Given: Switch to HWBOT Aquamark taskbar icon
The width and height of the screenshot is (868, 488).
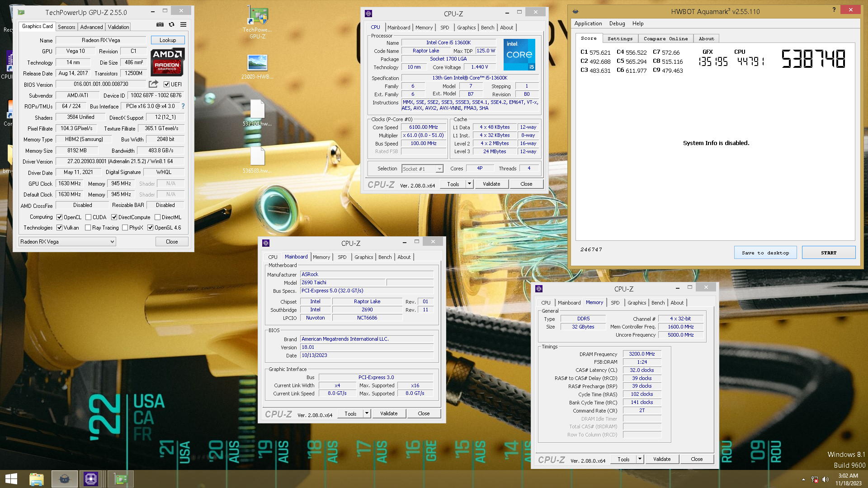Looking at the screenshot, I should pyautogui.click(x=64, y=479).
